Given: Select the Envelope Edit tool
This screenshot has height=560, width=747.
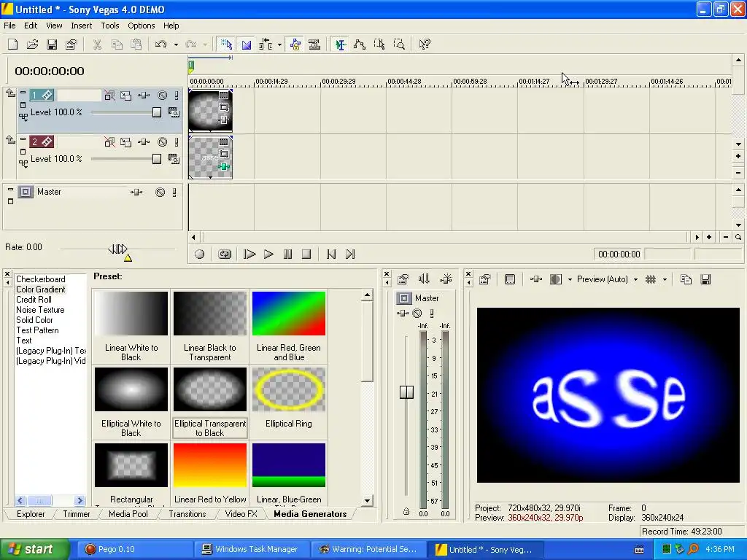Looking at the screenshot, I should tap(360, 44).
